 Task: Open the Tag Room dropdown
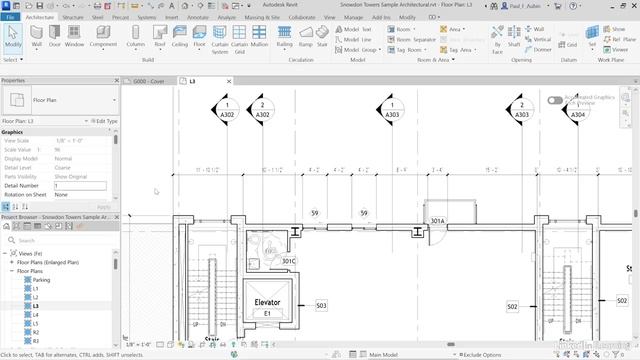pos(425,50)
